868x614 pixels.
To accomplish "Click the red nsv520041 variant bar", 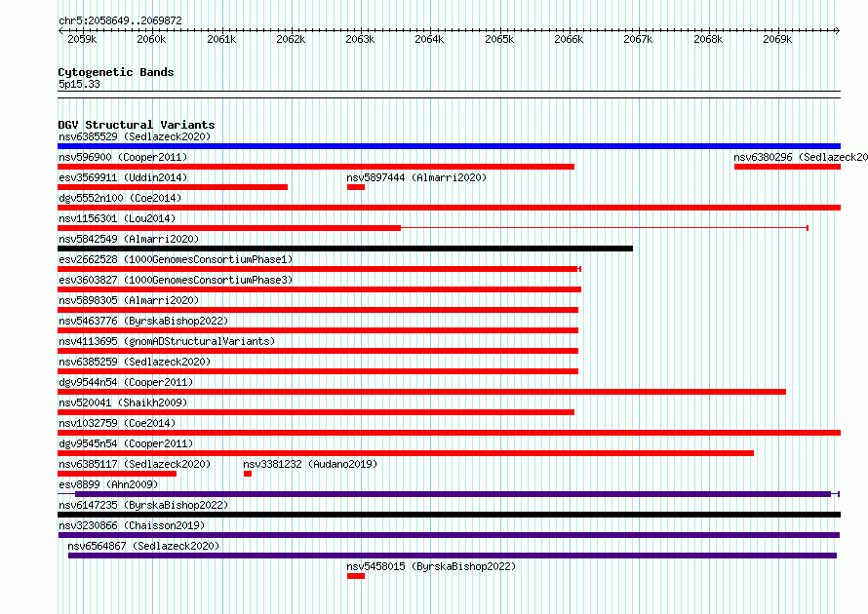I will (316, 412).
